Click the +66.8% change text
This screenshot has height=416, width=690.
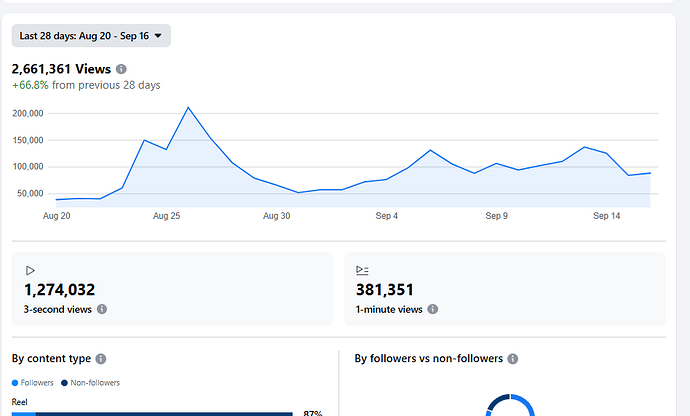[30, 85]
